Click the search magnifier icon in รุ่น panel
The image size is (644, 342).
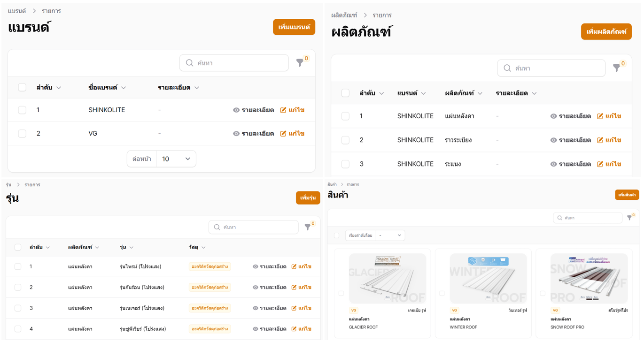(217, 227)
